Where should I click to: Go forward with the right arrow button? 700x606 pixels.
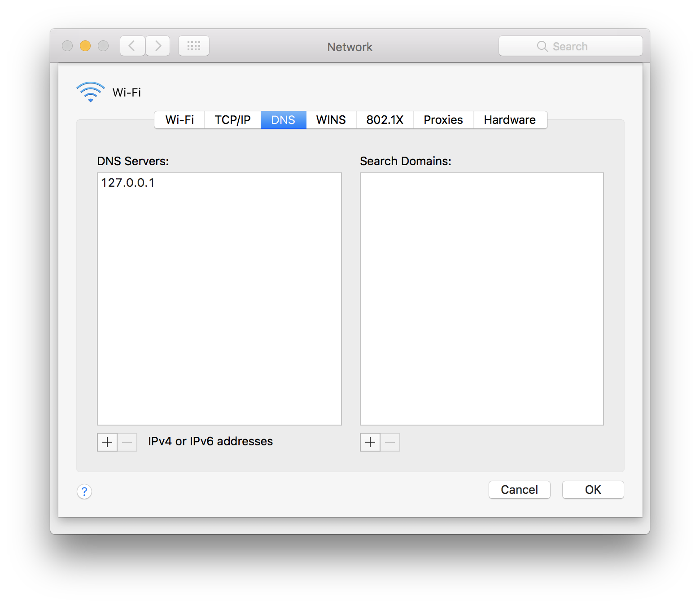(x=158, y=46)
